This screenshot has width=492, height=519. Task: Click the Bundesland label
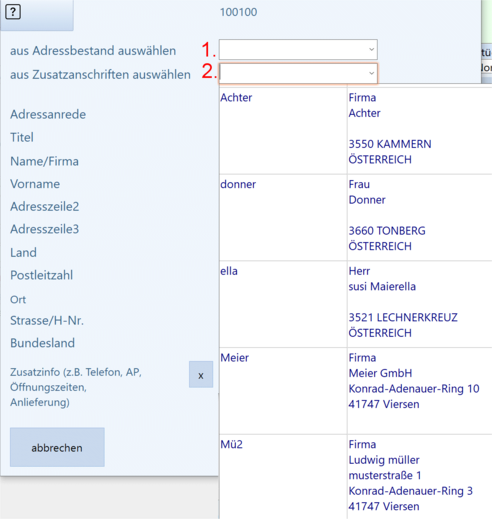point(42,343)
